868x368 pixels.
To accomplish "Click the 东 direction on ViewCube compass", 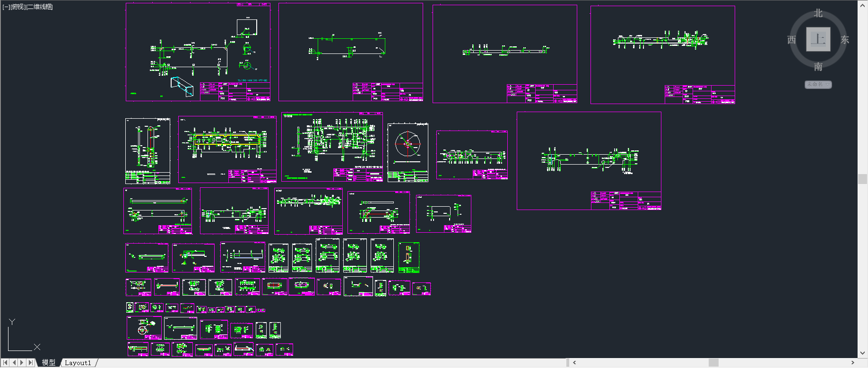I will click(845, 40).
